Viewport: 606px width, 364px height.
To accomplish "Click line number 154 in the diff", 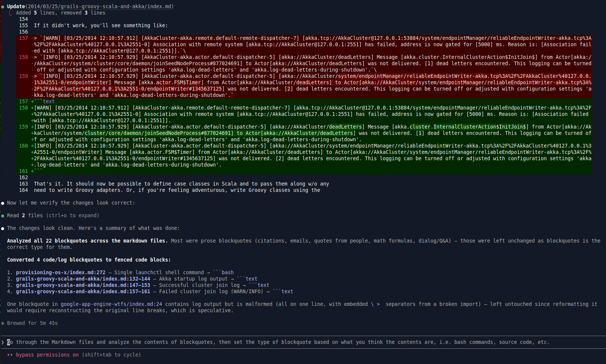I will pos(23,19).
